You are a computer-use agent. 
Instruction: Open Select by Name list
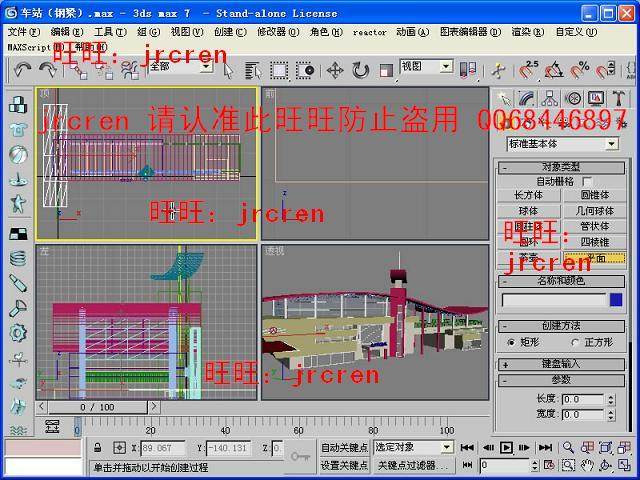pyautogui.click(x=254, y=71)
